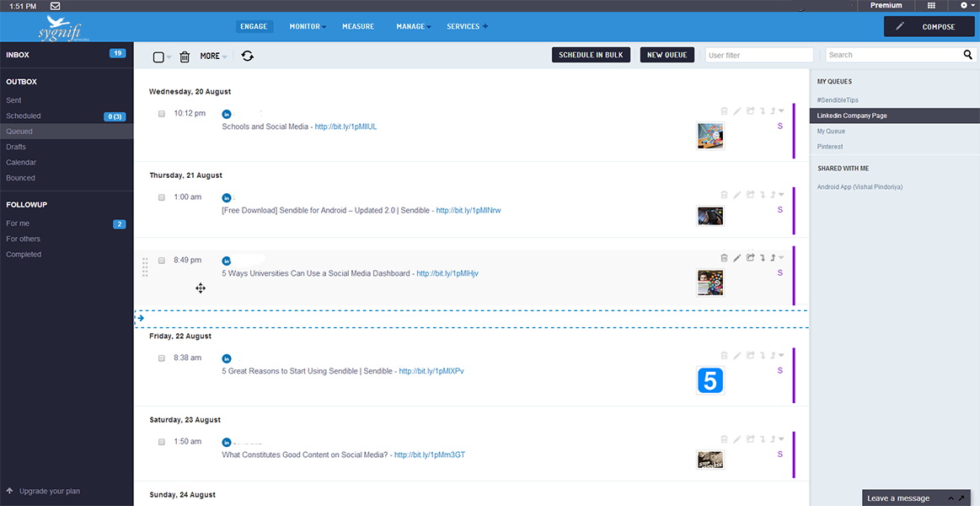The width and height of the screenshot is (980, 506).
Task: Click the Schedule in Bulk button
Action: [591, 55]
